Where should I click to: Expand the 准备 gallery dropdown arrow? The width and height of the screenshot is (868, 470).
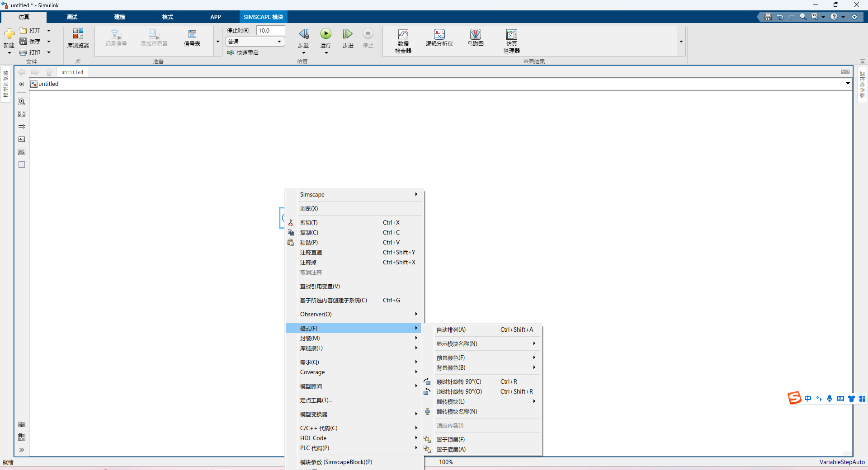pyautogui.click(x=218, y=42)
